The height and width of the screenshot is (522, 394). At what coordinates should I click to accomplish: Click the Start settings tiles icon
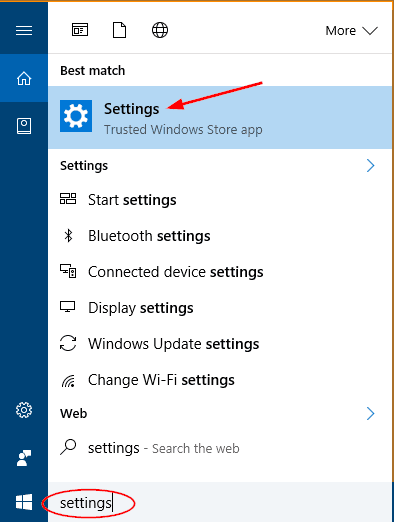tap(68, 199)
